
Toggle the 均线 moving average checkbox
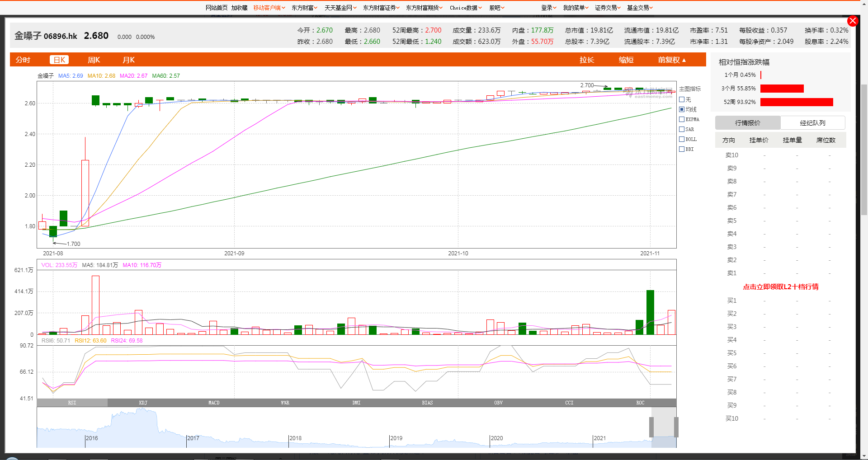tap(682, 109)
